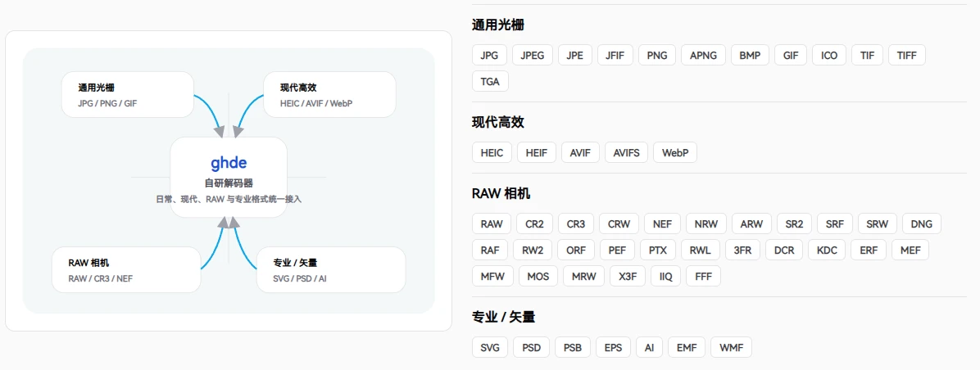Click the AVIF format tag

pyautogui.click(x=580, y=152)
